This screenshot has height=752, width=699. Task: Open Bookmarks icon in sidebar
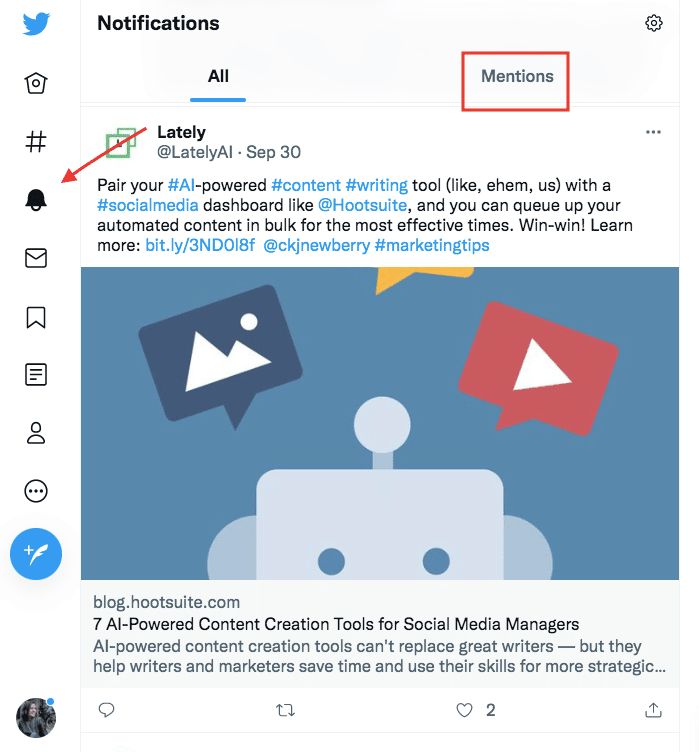pos(36,317)
